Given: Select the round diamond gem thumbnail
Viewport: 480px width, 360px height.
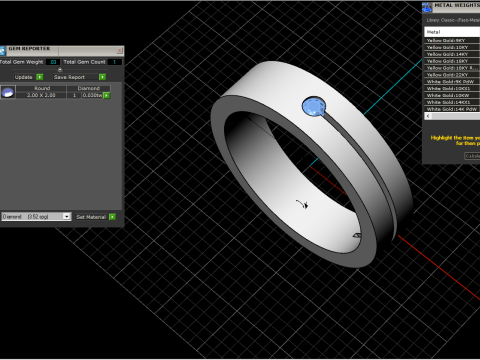Looking at the screenshot, I should [x=8, y=92].
